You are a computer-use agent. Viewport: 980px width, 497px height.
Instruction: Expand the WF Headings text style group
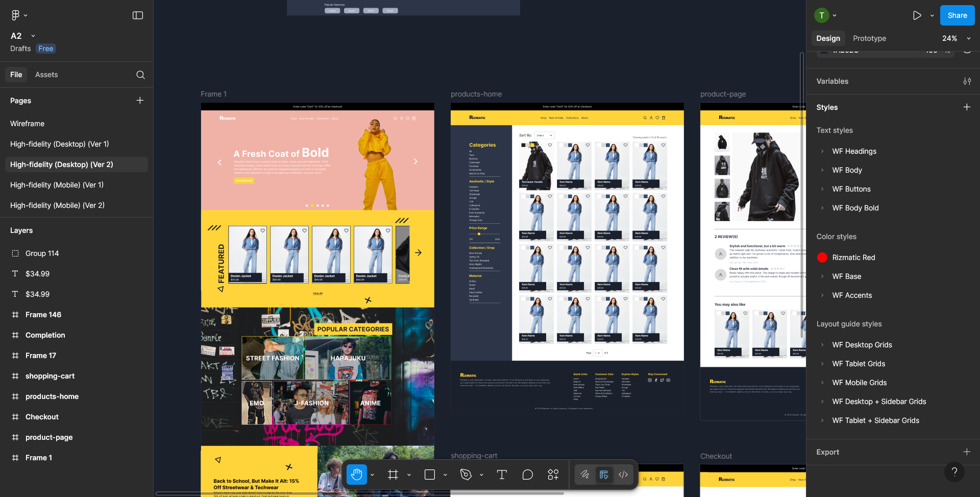pyautogui.click(x=822, y=151)
